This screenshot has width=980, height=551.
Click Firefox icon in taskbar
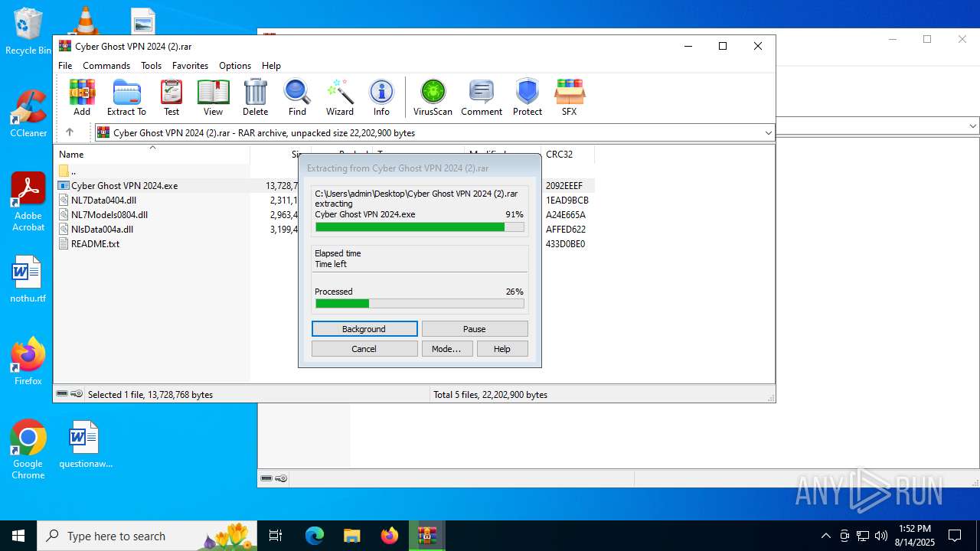[x=390, y=536]
